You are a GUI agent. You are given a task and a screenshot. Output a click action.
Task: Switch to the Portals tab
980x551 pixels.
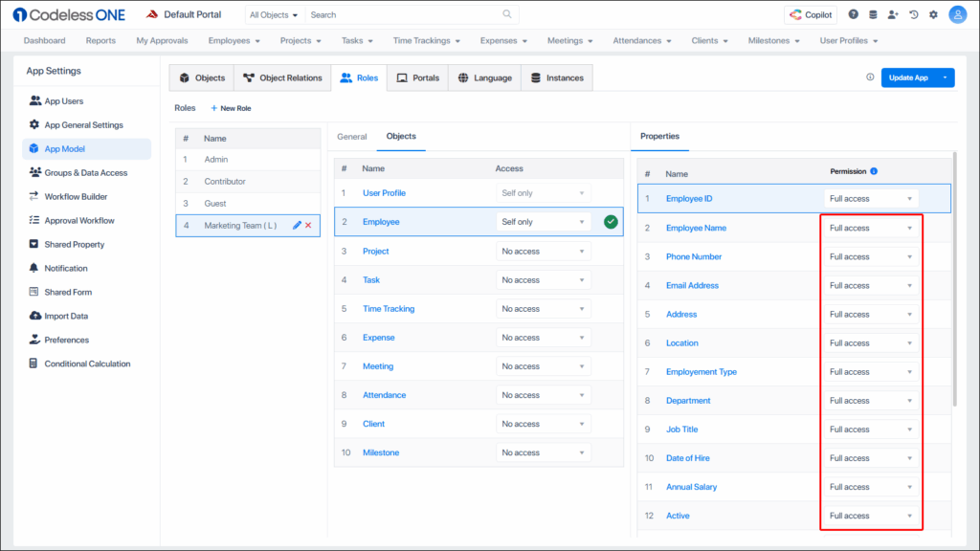[x=417, y=78]
